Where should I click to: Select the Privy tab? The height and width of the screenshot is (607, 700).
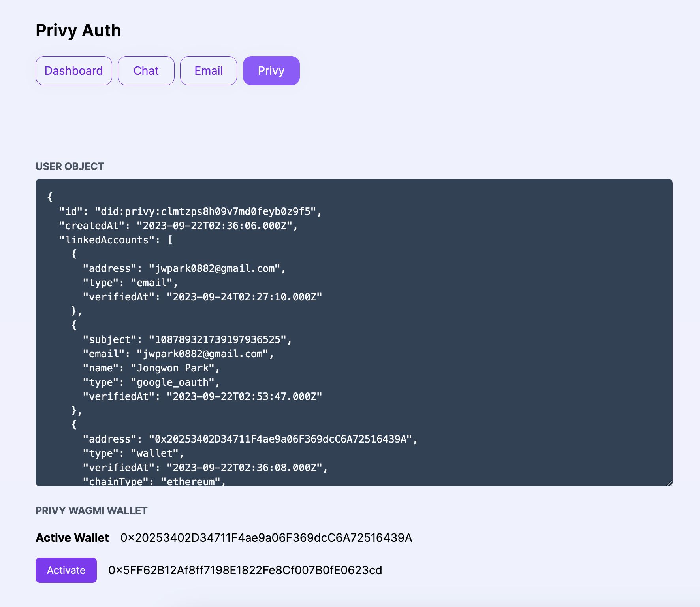(x=271, y=71)
